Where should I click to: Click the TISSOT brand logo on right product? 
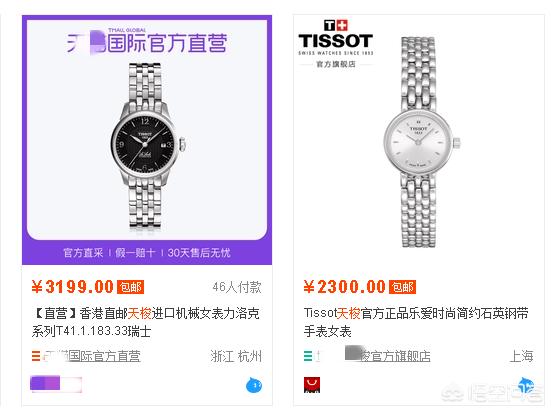(336, 43)
